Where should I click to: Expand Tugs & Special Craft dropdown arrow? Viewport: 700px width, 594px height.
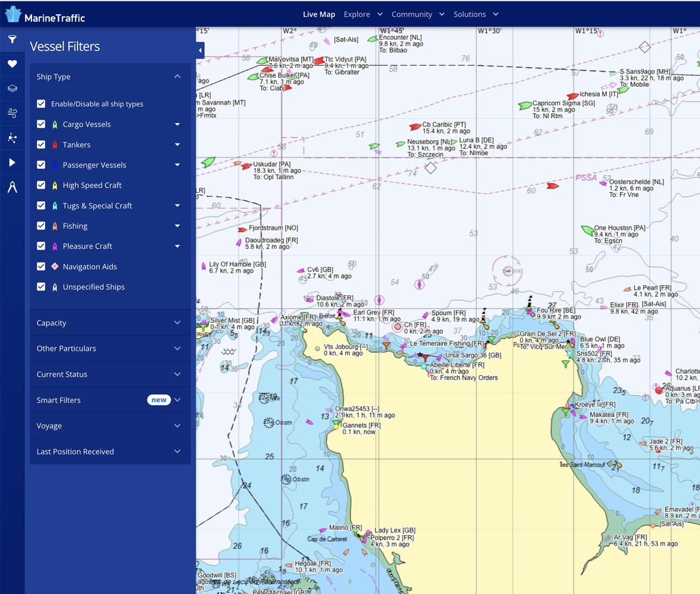pos(177,205)
